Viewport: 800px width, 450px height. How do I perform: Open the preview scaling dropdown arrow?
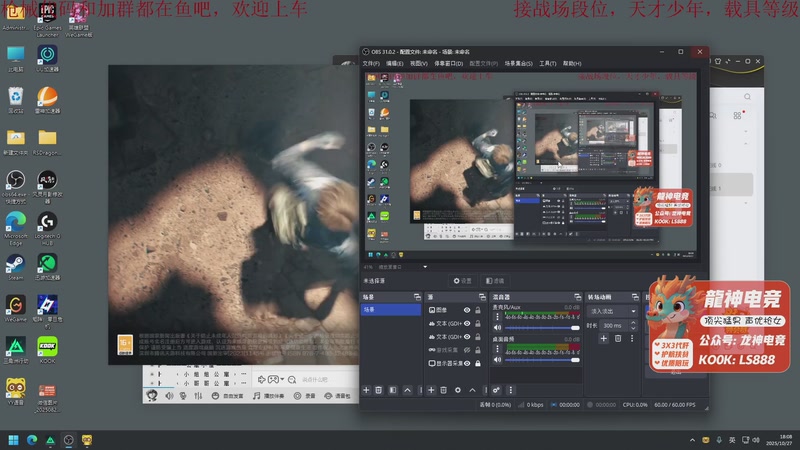[x=424, y=267]
